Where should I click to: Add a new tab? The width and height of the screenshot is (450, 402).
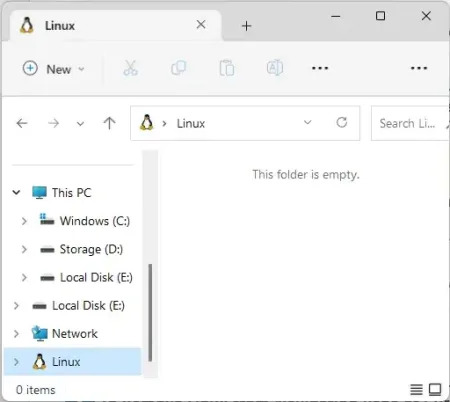tap(247, 26)
